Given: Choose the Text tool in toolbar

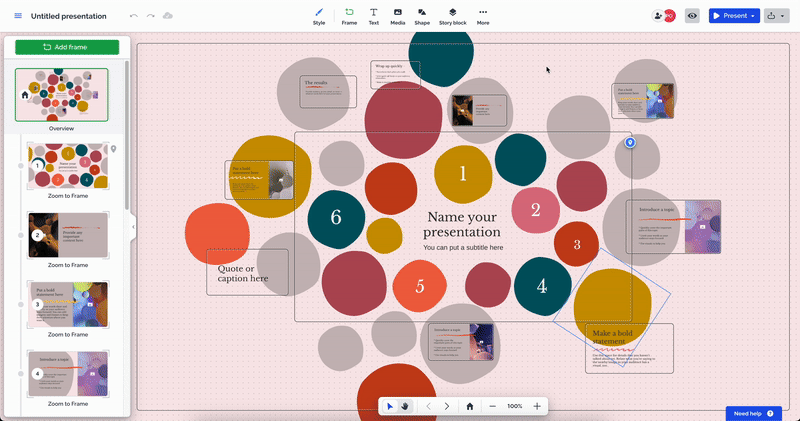Looking at the screenshot, I should (373, 15).
